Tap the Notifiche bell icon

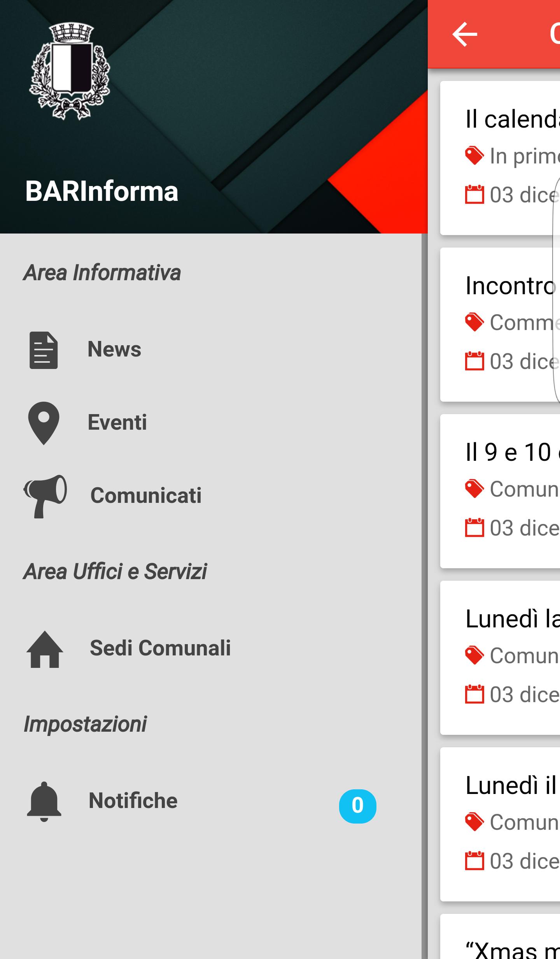44,801
